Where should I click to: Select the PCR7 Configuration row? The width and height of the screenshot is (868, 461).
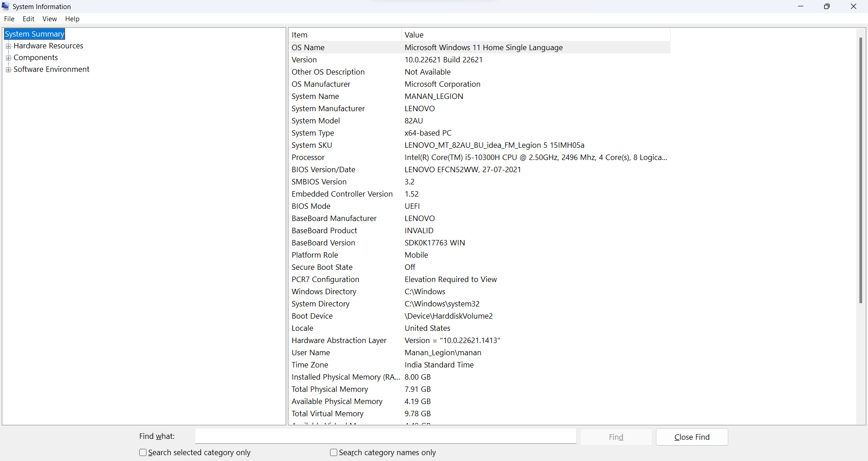(479, 279)
